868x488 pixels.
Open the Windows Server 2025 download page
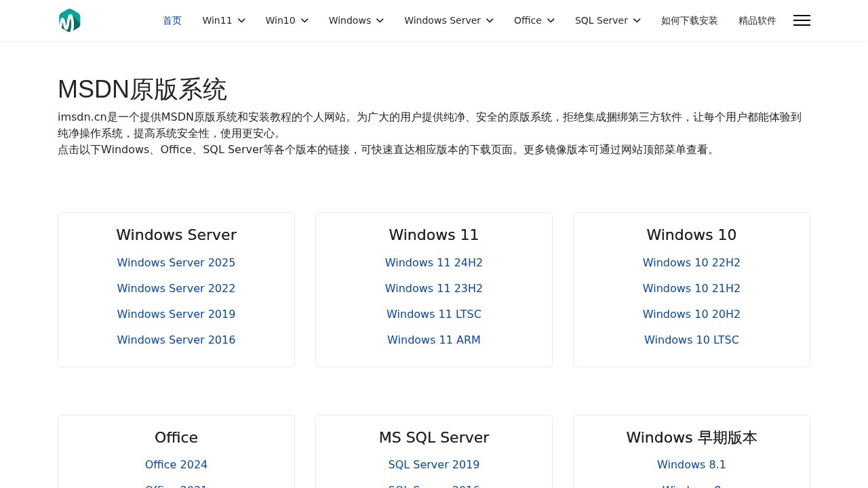176,262
